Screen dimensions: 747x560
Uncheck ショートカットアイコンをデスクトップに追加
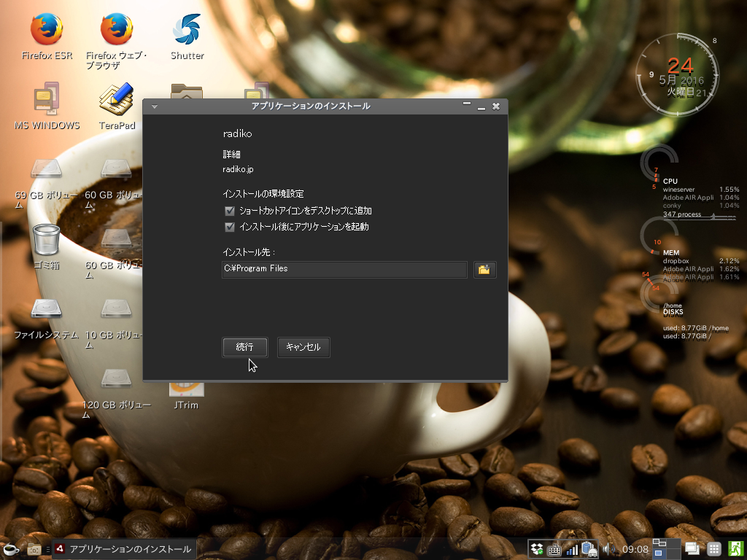[x=230, y=210]
